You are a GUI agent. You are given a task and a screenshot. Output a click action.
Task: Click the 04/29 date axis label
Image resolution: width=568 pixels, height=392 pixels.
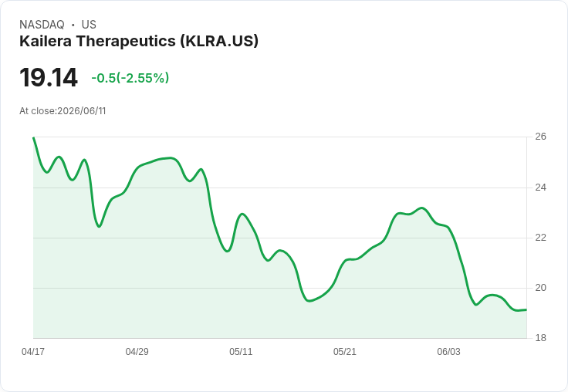[x=137, y=351]
